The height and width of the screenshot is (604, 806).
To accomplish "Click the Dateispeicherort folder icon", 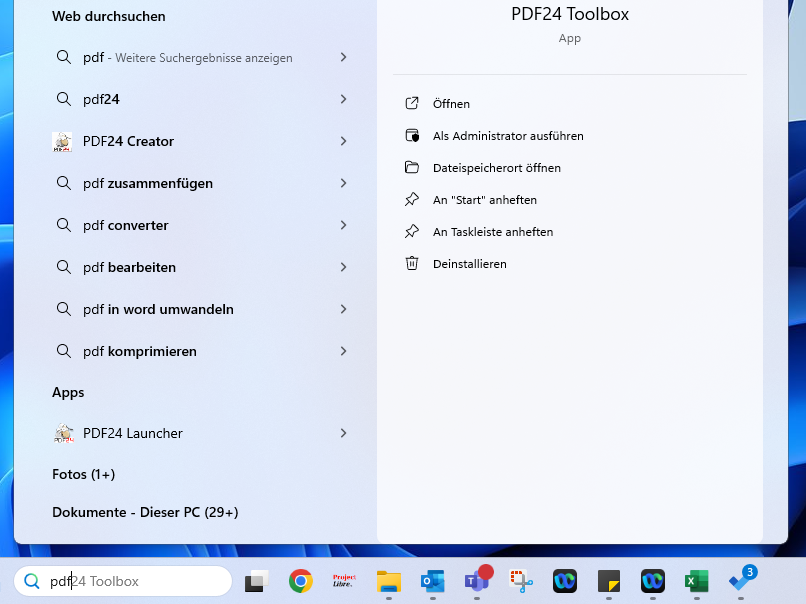I will point(412,167).
